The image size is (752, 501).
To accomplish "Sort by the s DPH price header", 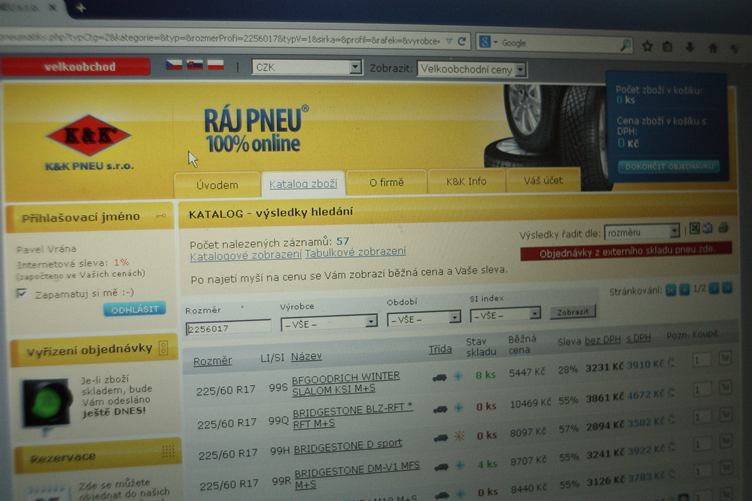I will [638, 338].
